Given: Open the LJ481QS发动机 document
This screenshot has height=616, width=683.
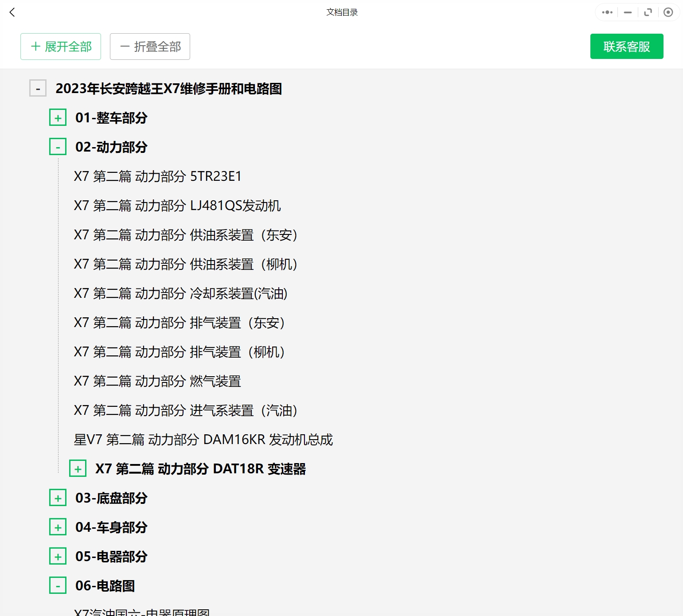Looking at the screenshot, I should point(177,206).
